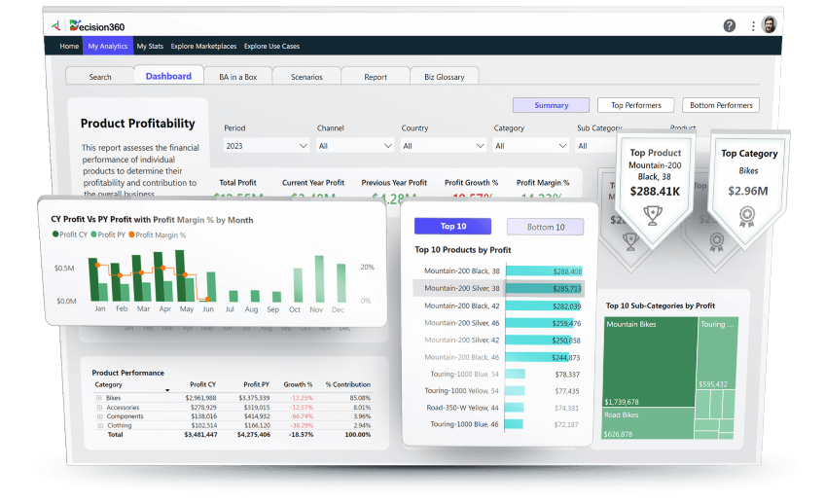Screen dimensions: 825x504
Task: Switch to the BA in a Box tab
Action: [237, 77]
